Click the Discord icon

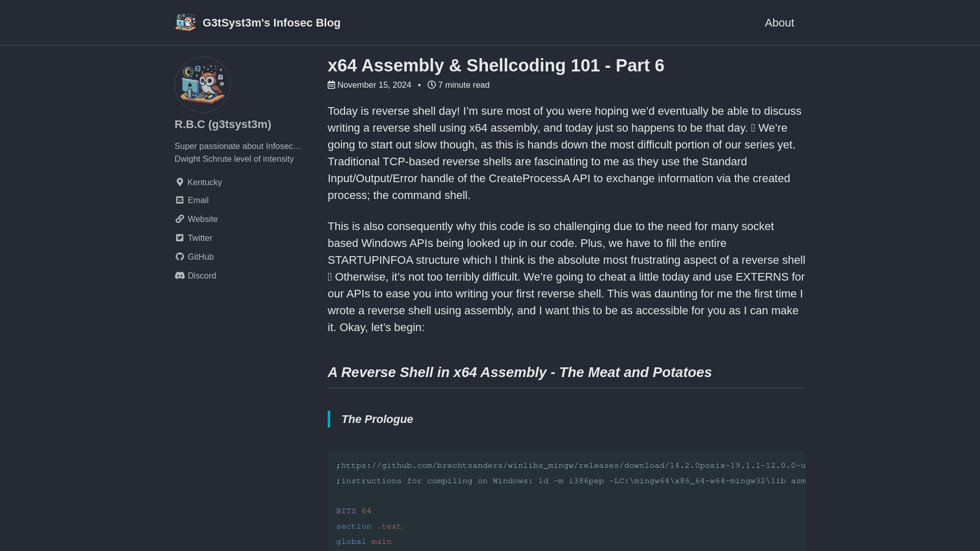(x=180, y=275)
